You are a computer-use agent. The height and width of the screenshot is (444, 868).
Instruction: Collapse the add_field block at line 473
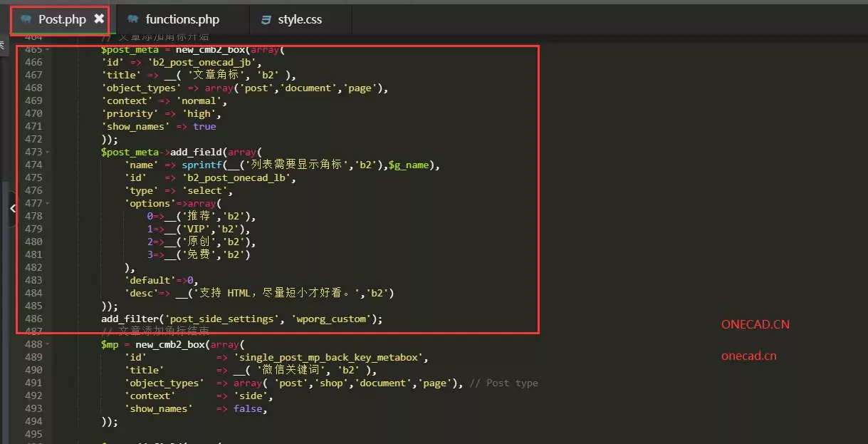(48, 153)
